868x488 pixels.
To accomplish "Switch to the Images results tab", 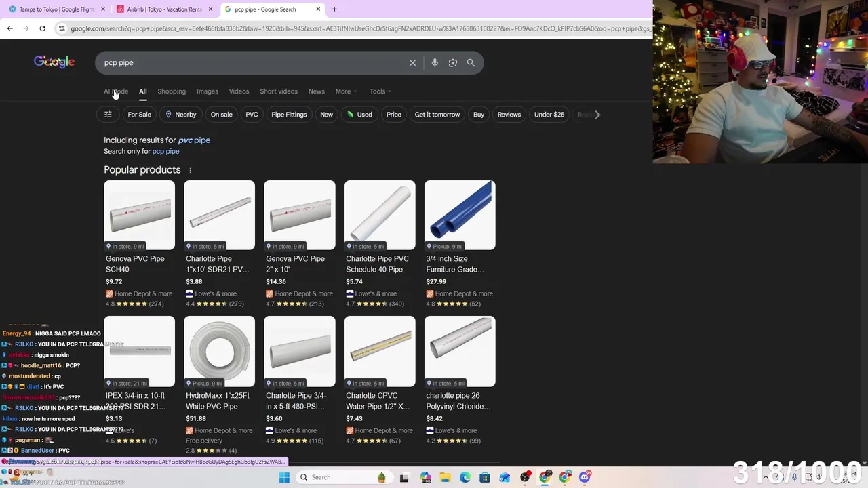I will click(x=208, y=91).
